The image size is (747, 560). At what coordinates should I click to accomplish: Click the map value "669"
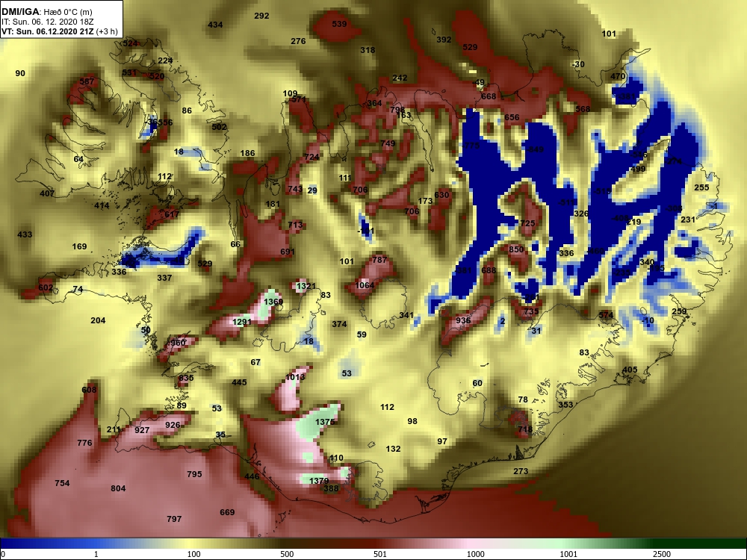coord(227,512)
